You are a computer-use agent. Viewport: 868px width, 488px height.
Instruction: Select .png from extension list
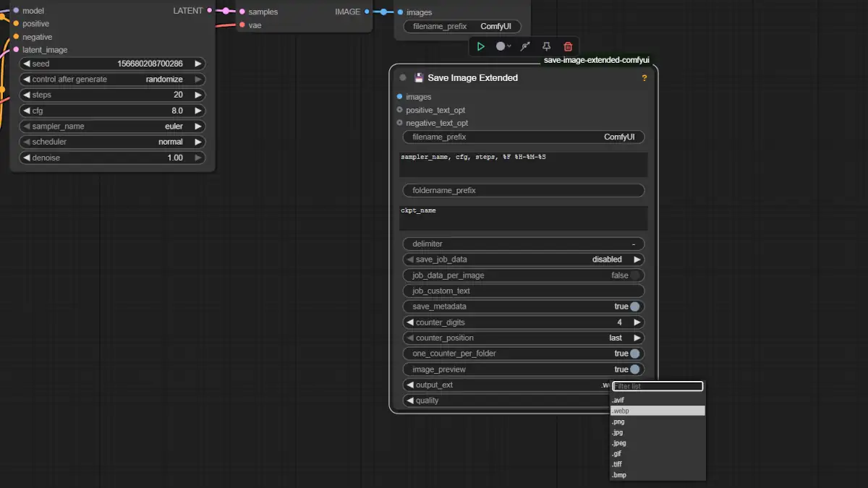point(658,421)
